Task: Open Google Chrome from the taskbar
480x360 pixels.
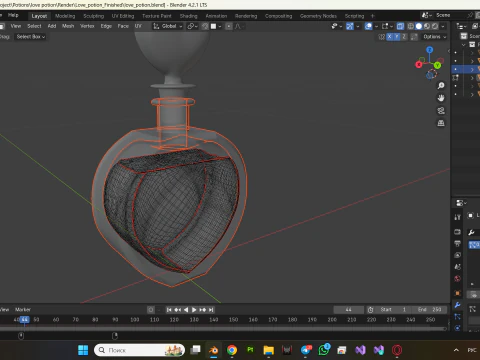Action: click(232, 350)
